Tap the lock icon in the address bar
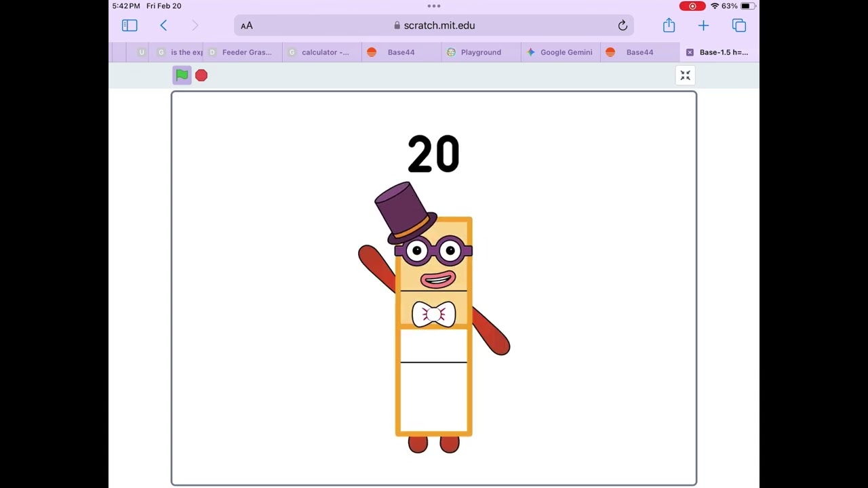The height and width of the screenshot is (488, 868). [x=397, y=26]
